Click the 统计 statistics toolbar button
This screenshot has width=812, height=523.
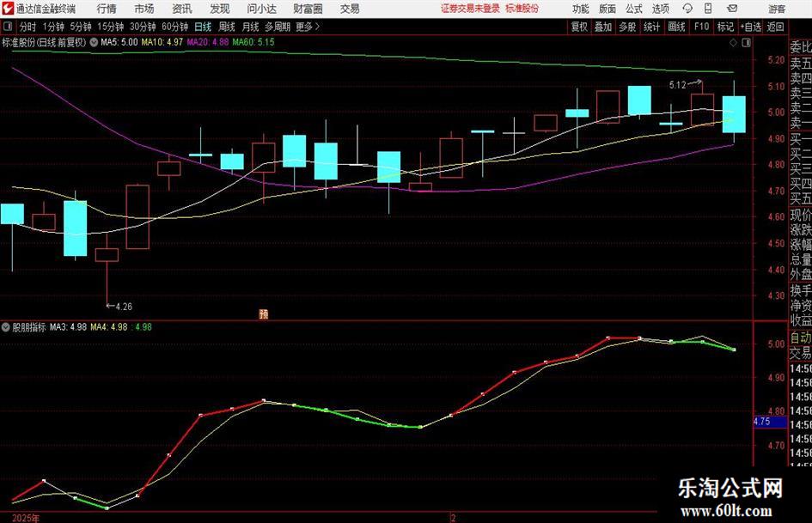click(x=651, y=27)
